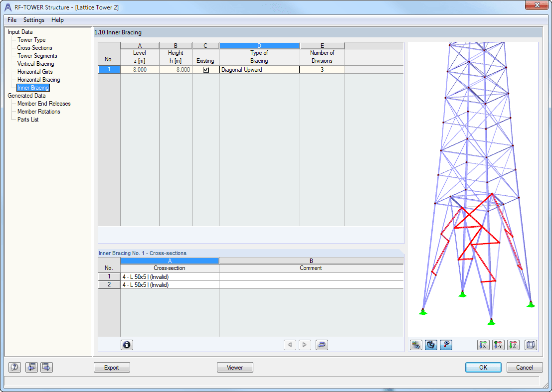Go to previous input window icon
The height and width of the screenshot is (392, 552).
(x=31, y=368)
